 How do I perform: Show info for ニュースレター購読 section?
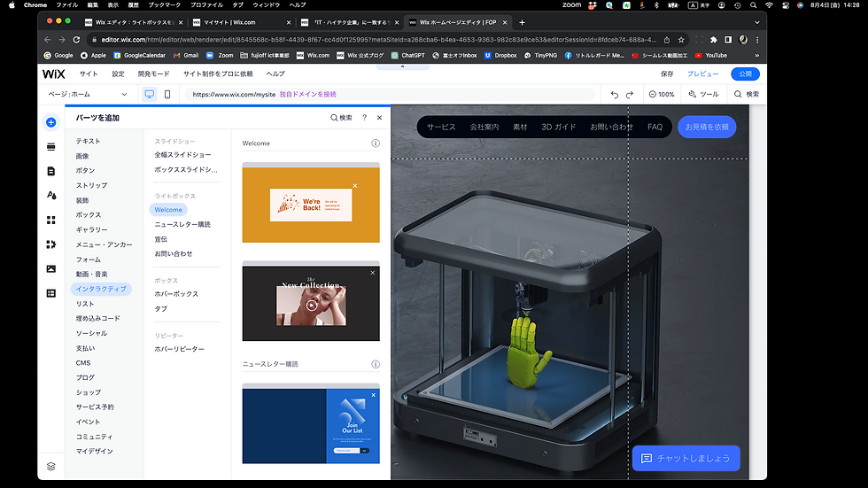click(x=376, y=364)
